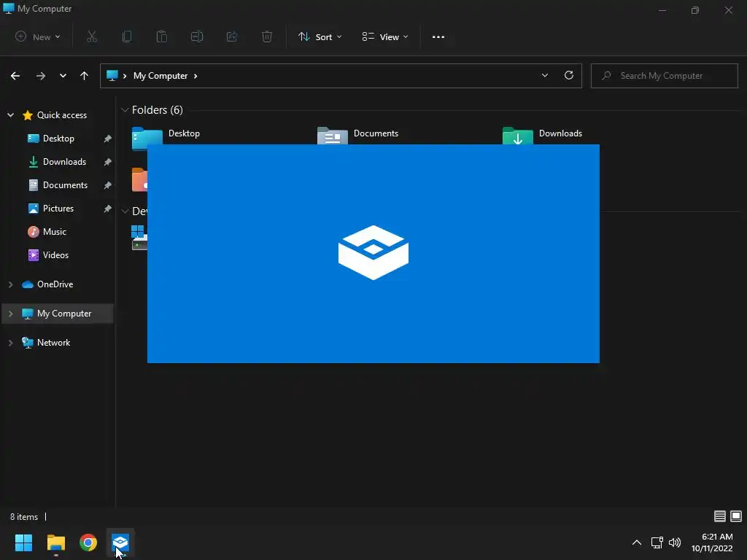Image resolution: width=747 pixels, height=560 pixels.
Task: Click File Explorer on the taskbar
Action: click(55, 542)
